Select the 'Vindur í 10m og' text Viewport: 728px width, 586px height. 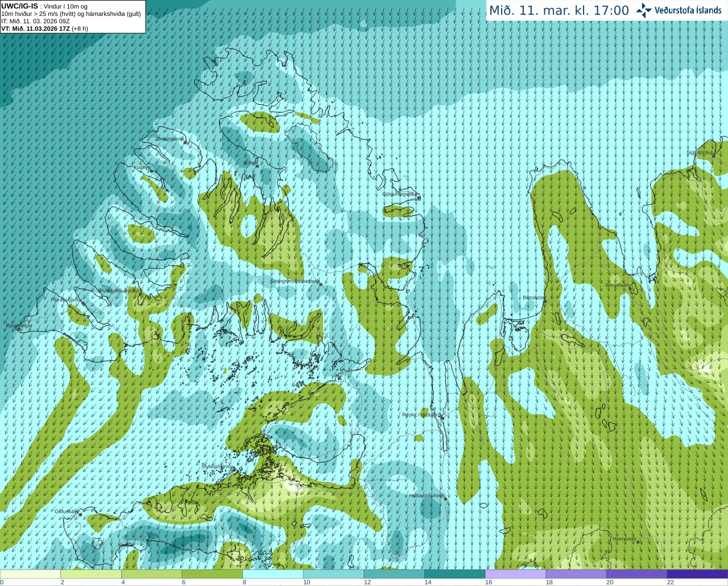(x=66, y=6)
